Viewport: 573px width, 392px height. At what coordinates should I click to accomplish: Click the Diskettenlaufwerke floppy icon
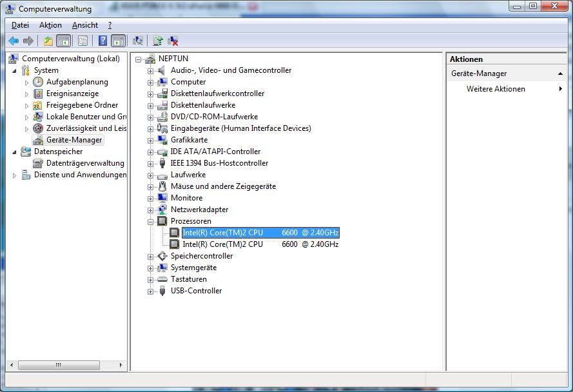tap(162, 105)
